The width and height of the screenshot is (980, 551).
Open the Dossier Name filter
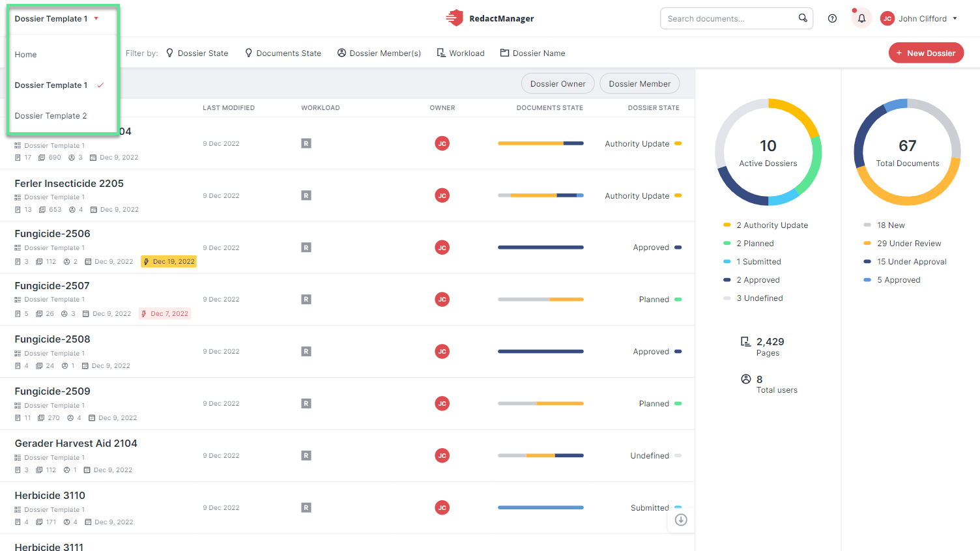tap(532, 53)
